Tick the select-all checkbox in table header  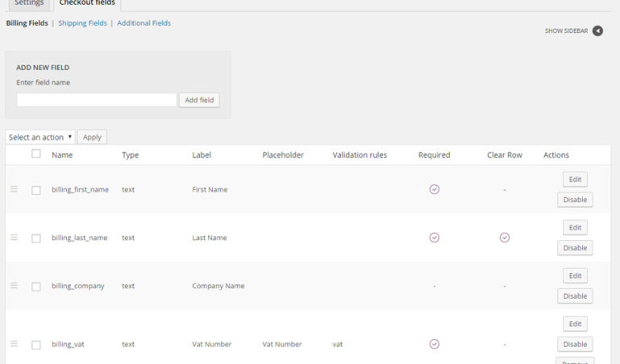(x=36, y=154)
